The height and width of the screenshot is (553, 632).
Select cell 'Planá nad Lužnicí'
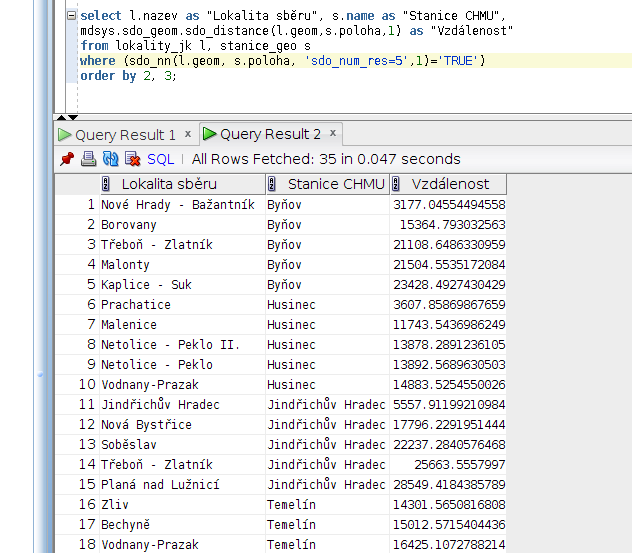tap(183, 484)
